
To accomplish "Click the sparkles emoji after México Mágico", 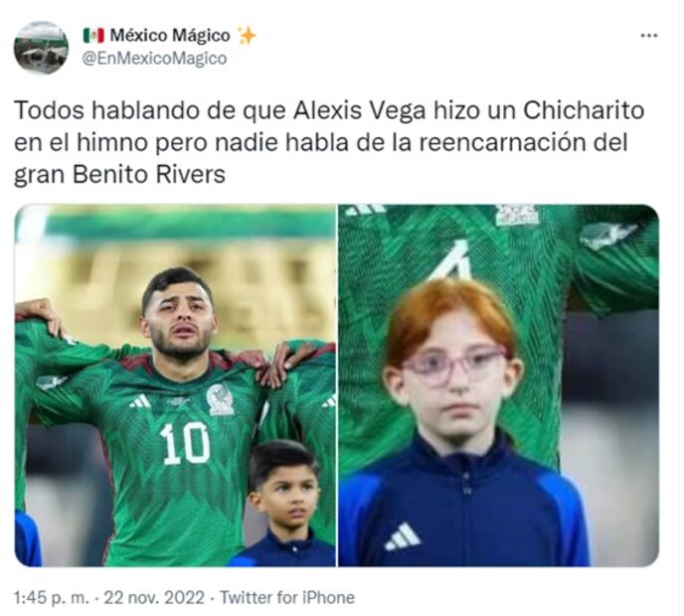I will [x=246, y=36].
